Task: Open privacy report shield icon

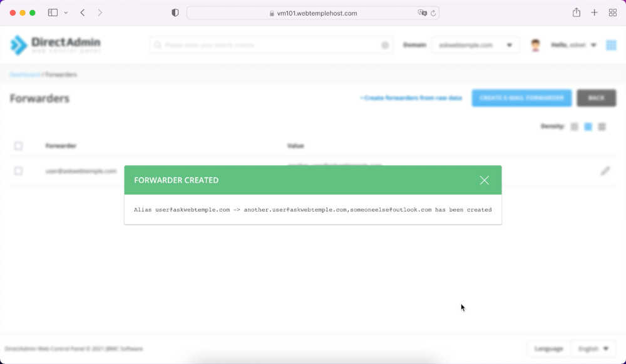Action: (x=175, y=13)
